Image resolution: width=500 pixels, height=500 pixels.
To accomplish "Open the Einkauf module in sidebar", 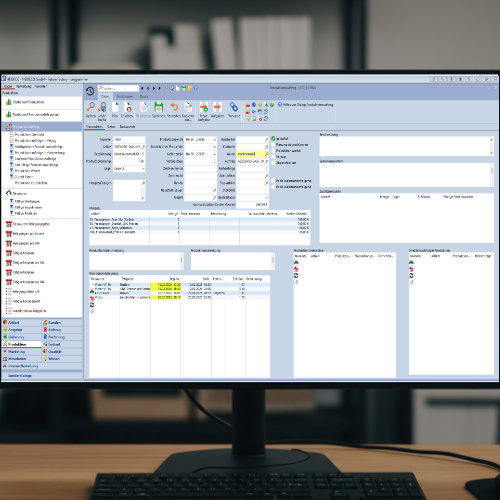I will click(x=62, y=344).
